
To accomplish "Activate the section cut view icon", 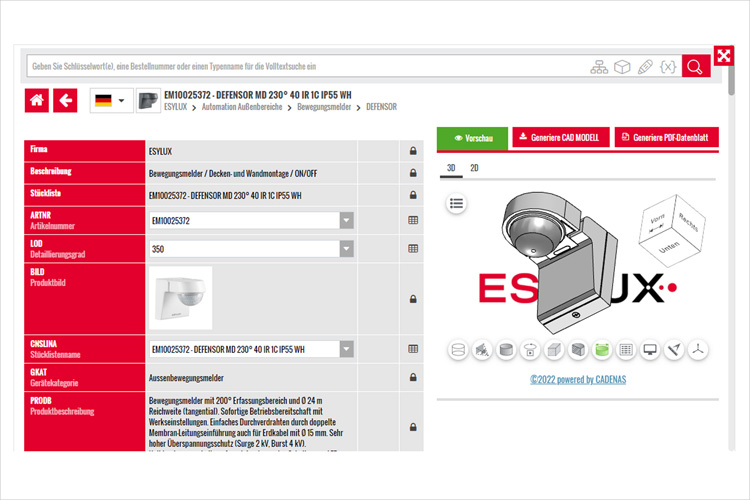I will coord(578,350).
